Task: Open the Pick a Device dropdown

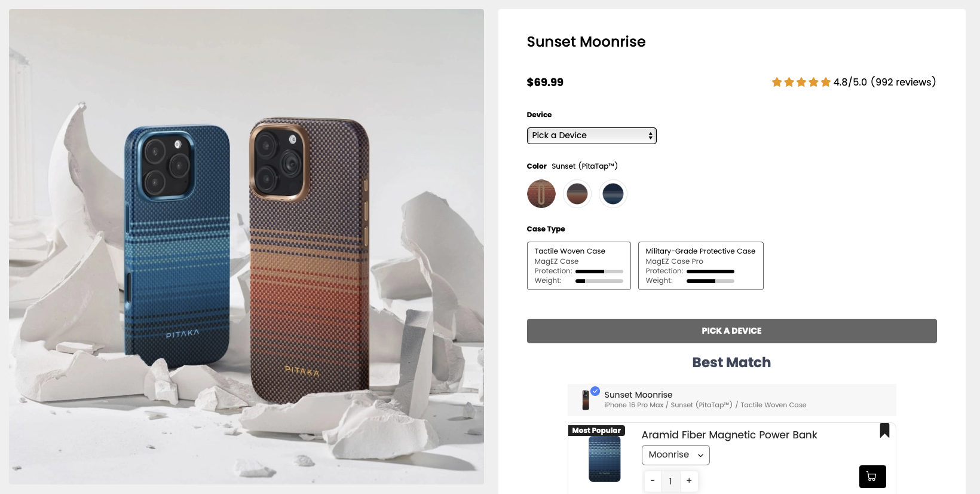Action: click(592, 136)
